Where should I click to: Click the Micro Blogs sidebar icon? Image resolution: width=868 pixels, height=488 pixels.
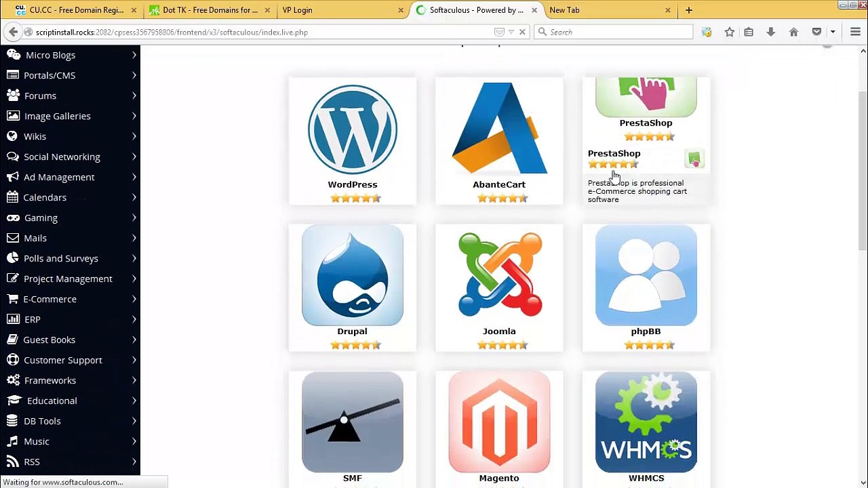pos(14,55)
